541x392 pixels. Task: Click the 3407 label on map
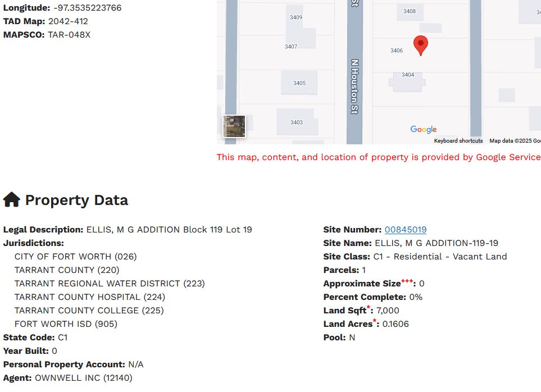291,47
